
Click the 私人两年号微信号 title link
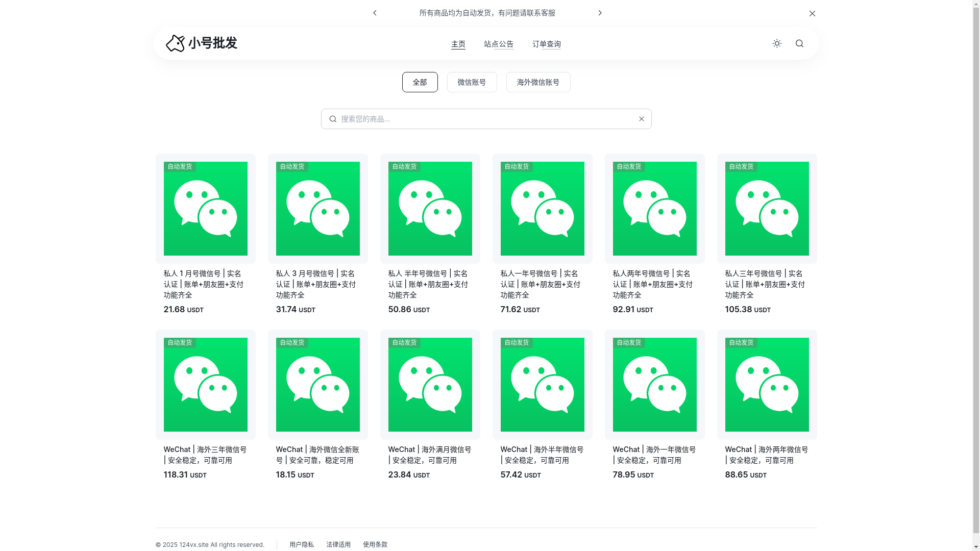[x=653, y=284]
